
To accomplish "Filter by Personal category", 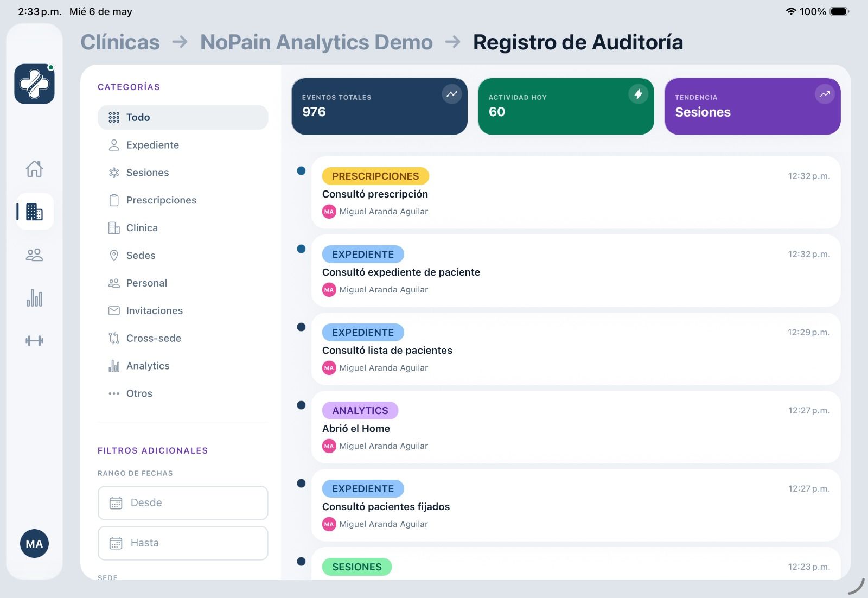I will [x=183, y=283].
